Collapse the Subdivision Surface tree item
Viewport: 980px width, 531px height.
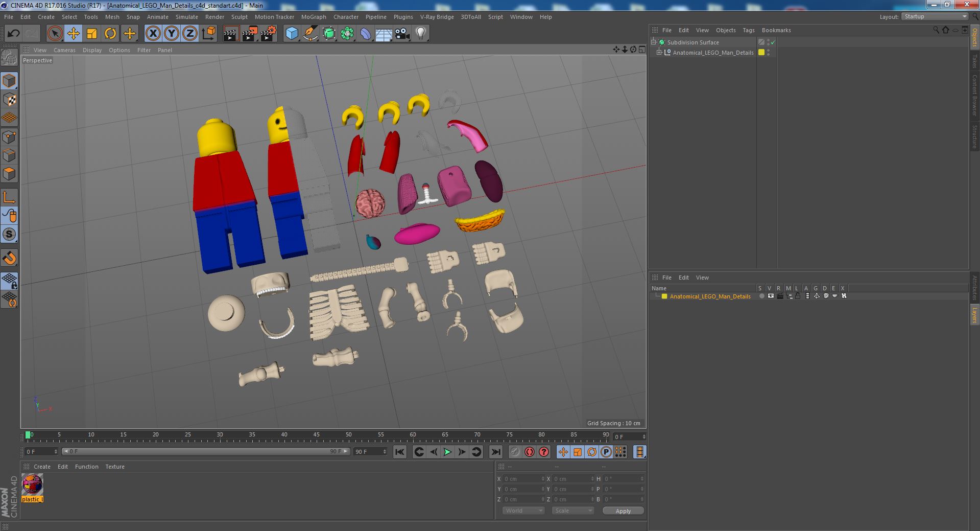[x=653, y=42]
